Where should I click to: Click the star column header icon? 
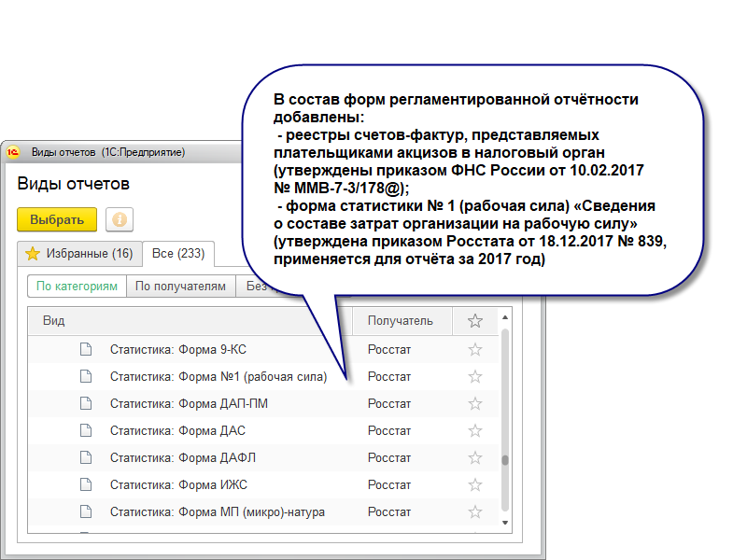[x=475, y=321]
